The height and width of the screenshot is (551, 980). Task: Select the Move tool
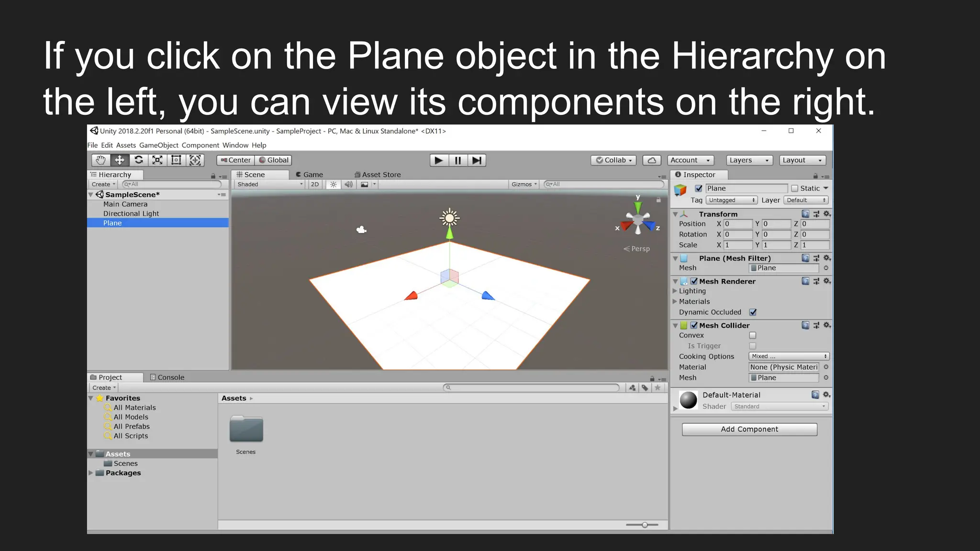[x=120, y=160]
